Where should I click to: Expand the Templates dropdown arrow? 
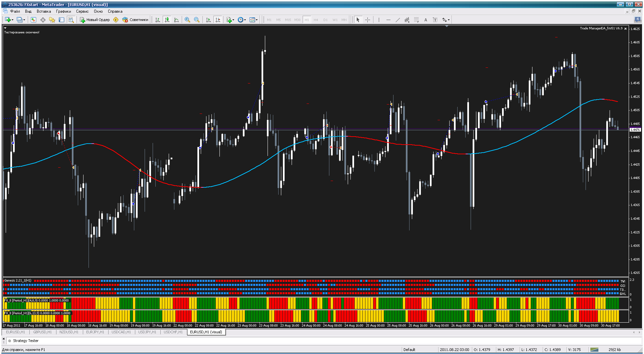pos(257,20)
